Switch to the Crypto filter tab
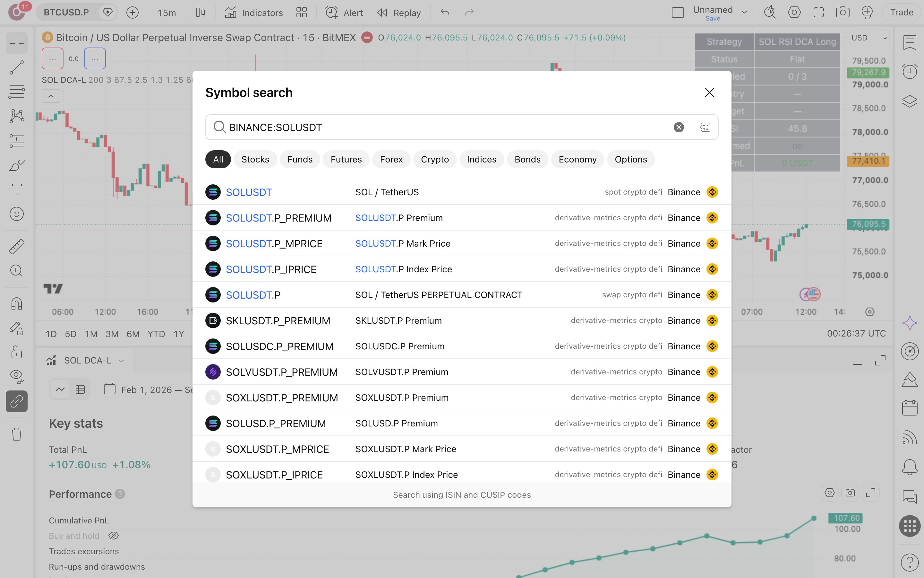The height and width of the screenshot is (578, 924). pos(434,159)
